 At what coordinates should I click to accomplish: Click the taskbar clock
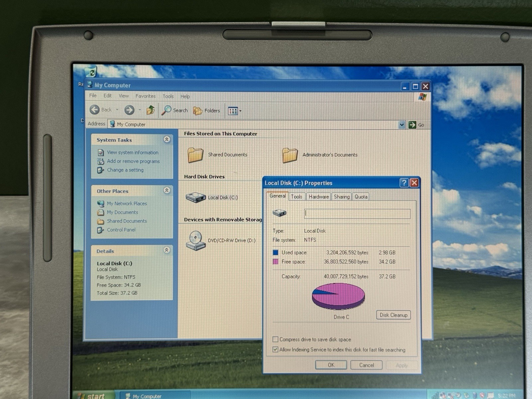tap(506, 395)
